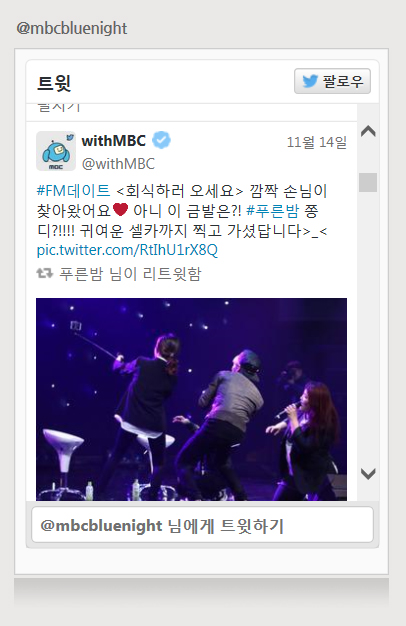Viewport: 406px width, 626px height.
Task: Open the #FM데이트 hashtag
Action: [x=73, y=190]
